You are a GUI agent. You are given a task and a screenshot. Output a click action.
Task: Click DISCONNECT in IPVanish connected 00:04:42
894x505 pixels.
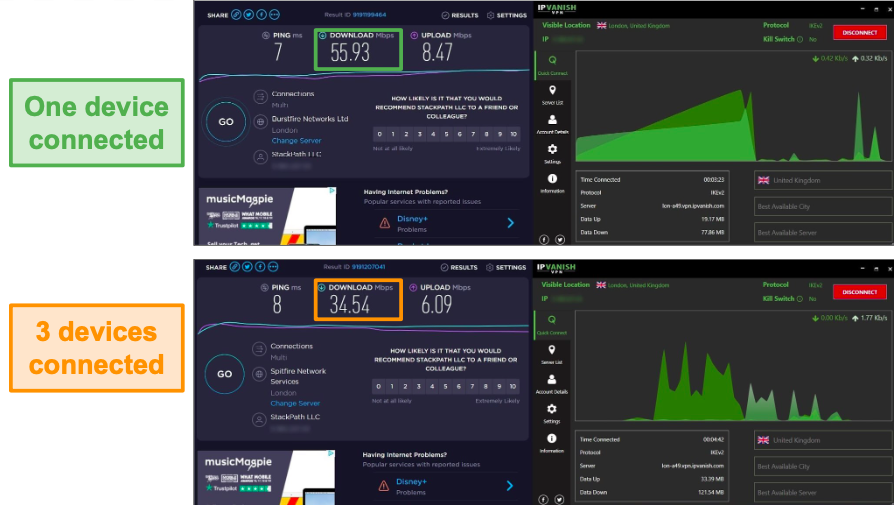pyautogui.click(x=859, y=292)
